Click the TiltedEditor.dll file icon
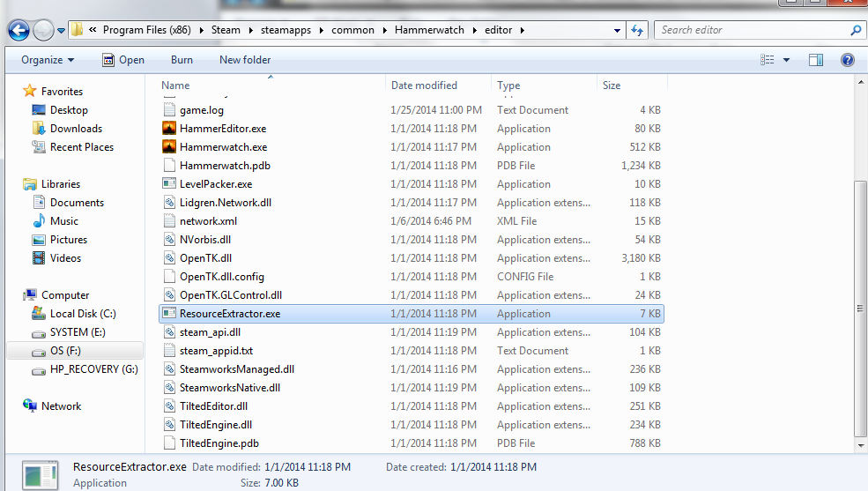868x491 pixels. pos(169,405)
